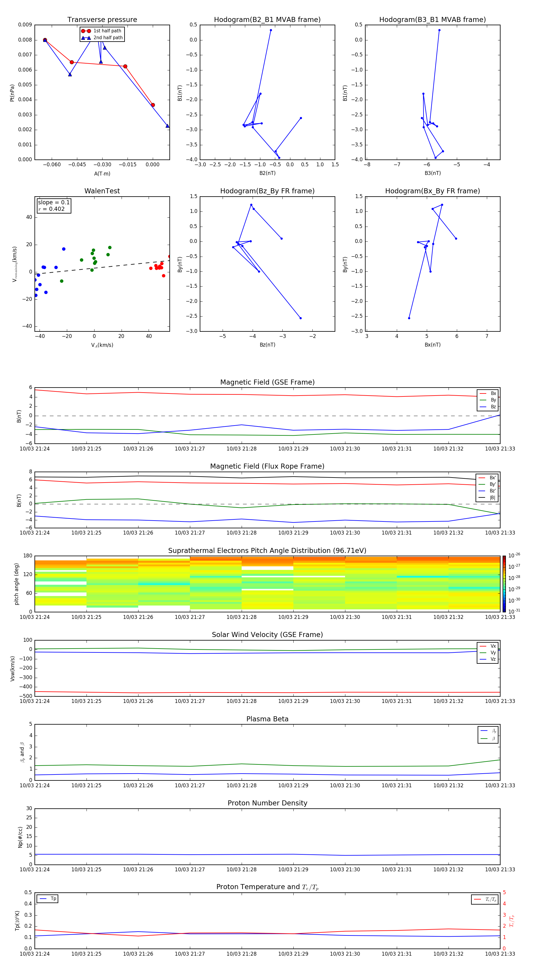Click the 'Tp' legend entry
Viewport: 535px width, 980px height.
[x=48, y=899]
